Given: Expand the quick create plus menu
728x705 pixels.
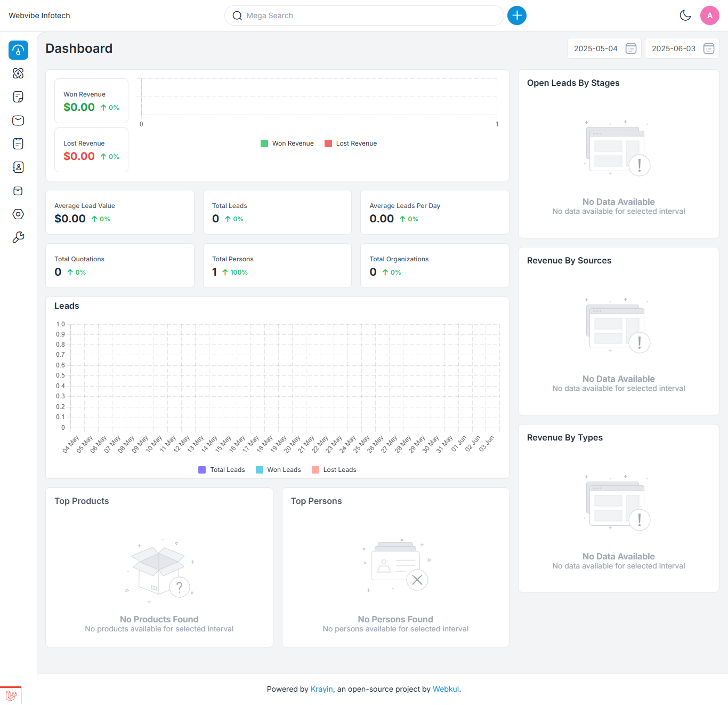Looking at the screenshot, I should (516, 15).
